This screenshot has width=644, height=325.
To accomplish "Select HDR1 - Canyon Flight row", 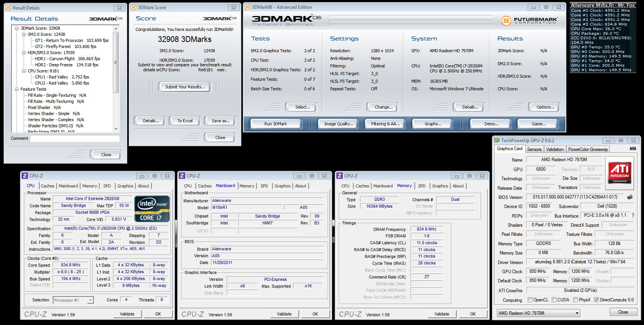I will click(68, 59).
